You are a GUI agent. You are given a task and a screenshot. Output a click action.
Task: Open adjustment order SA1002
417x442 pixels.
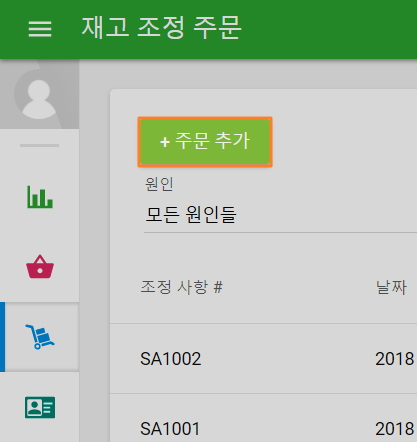pyautogui.click(x=171, y=359)
